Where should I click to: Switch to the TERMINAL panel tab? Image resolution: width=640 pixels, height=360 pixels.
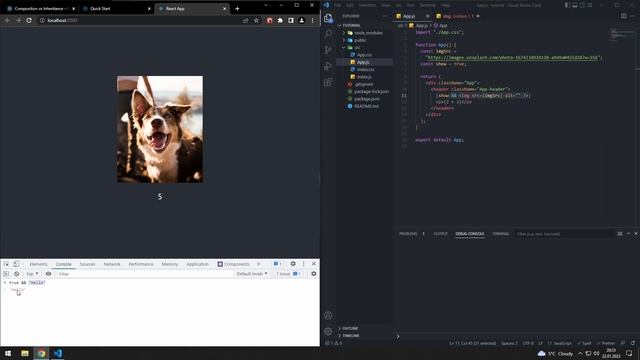tap(500, 234)
